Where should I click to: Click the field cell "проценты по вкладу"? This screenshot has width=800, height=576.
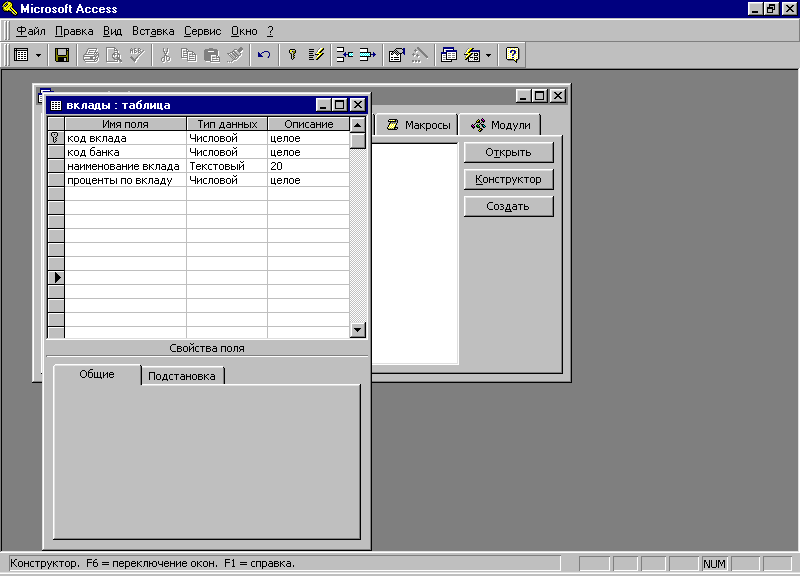126,180
